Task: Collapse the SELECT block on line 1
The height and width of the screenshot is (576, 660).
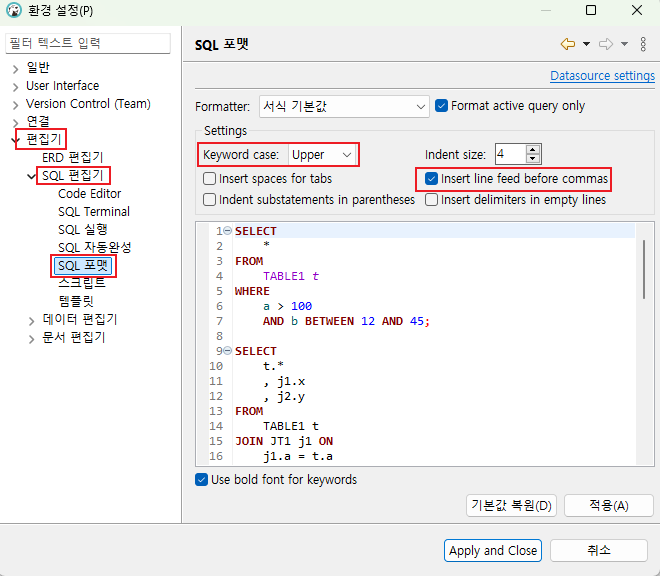Action: pos(227,230)
